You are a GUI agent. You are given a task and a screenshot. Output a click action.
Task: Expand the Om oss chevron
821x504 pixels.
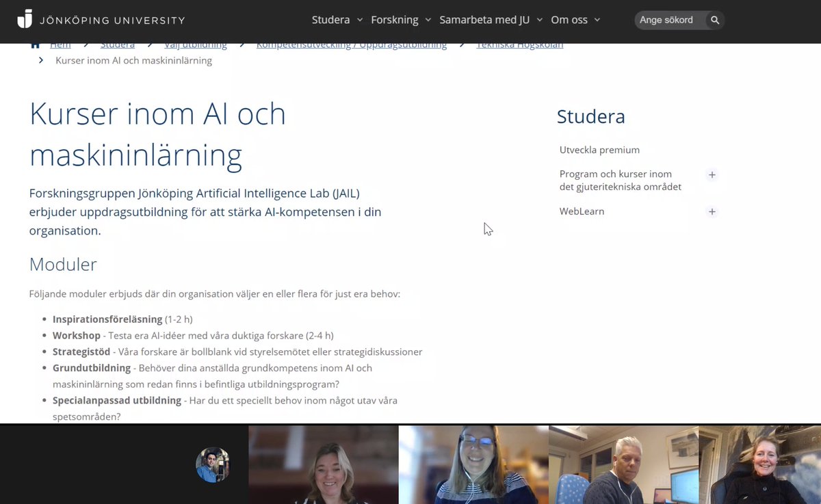click(x=597, y=21)
